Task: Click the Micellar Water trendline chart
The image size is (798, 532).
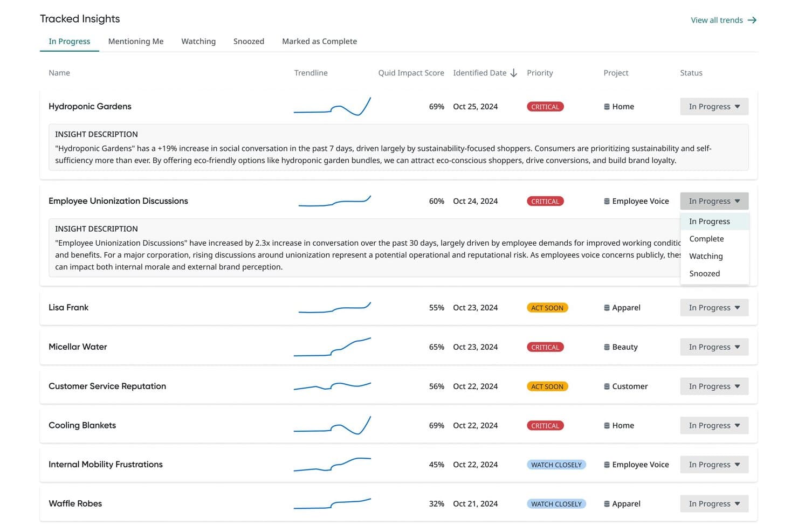Action: [x=332, y=347]
